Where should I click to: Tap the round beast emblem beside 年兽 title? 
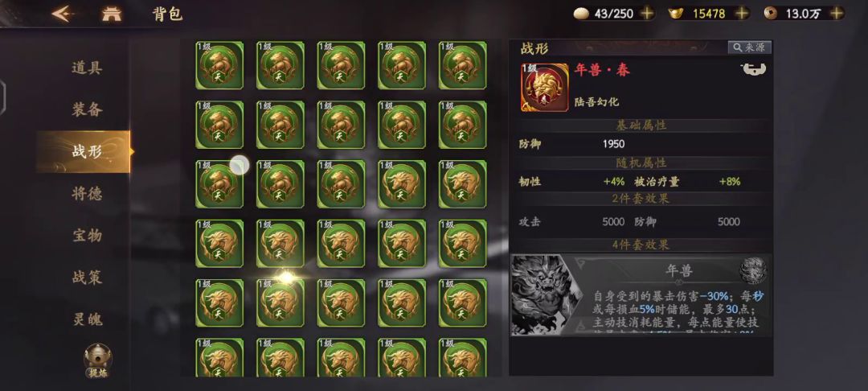753,270
